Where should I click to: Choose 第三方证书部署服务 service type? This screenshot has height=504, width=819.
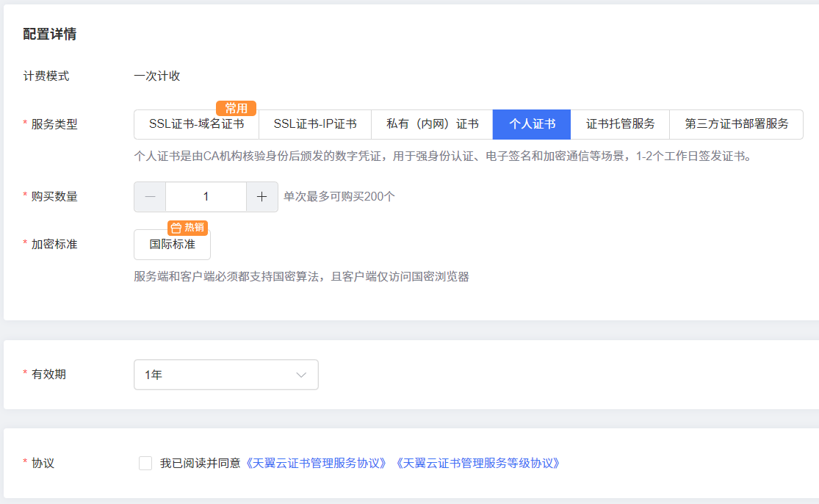coord(736,124)
